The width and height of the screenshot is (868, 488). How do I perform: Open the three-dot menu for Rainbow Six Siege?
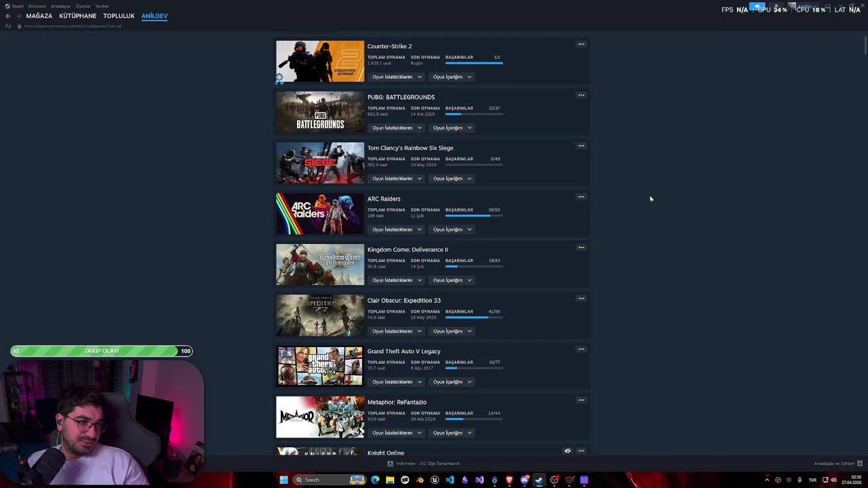pyautogui.click(x=581, y=146)
